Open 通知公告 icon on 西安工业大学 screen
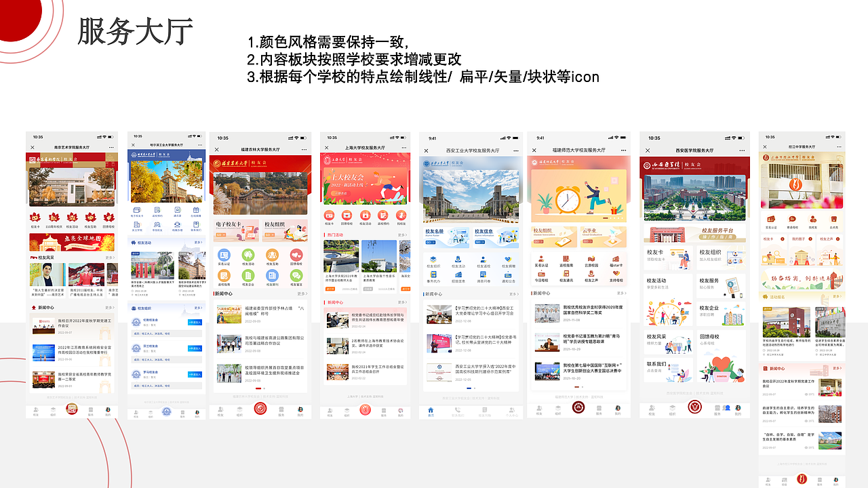 coord(507,274)
